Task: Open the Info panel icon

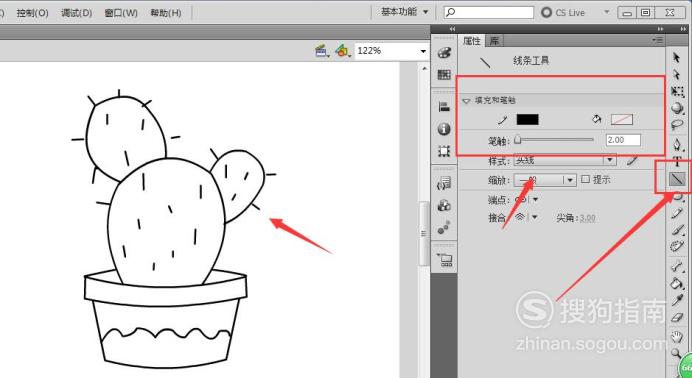Action: (x=444, y=129)
